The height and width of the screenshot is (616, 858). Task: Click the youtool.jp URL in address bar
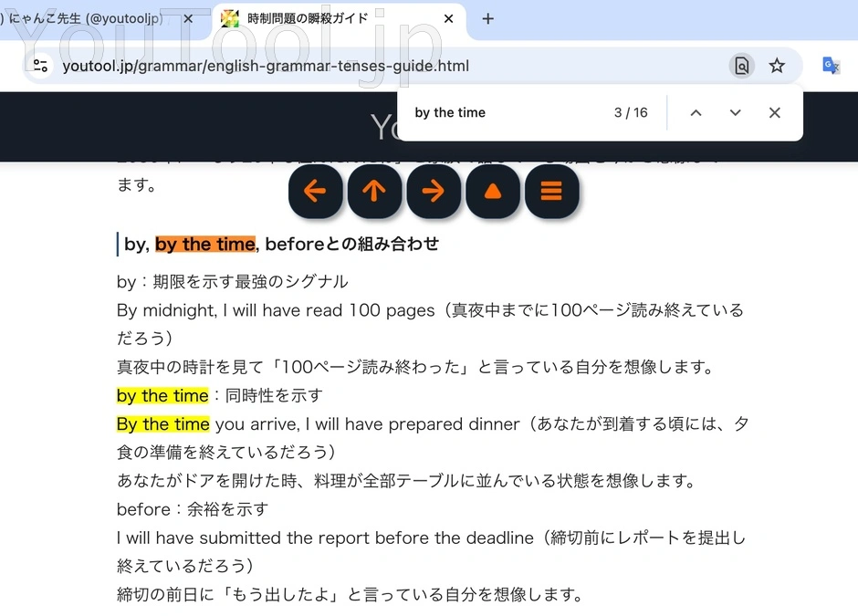click(x=266, y=66)
